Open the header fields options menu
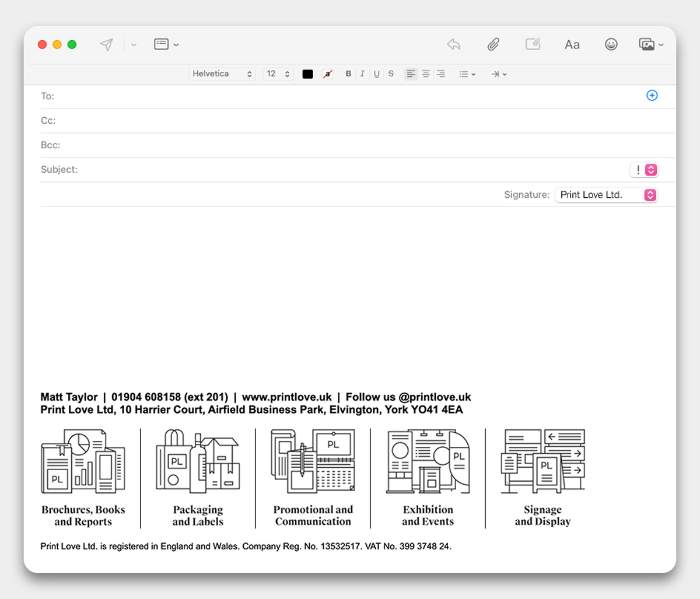Image resolution: width=700 pixels, height=599 pixels. (166, 44)
